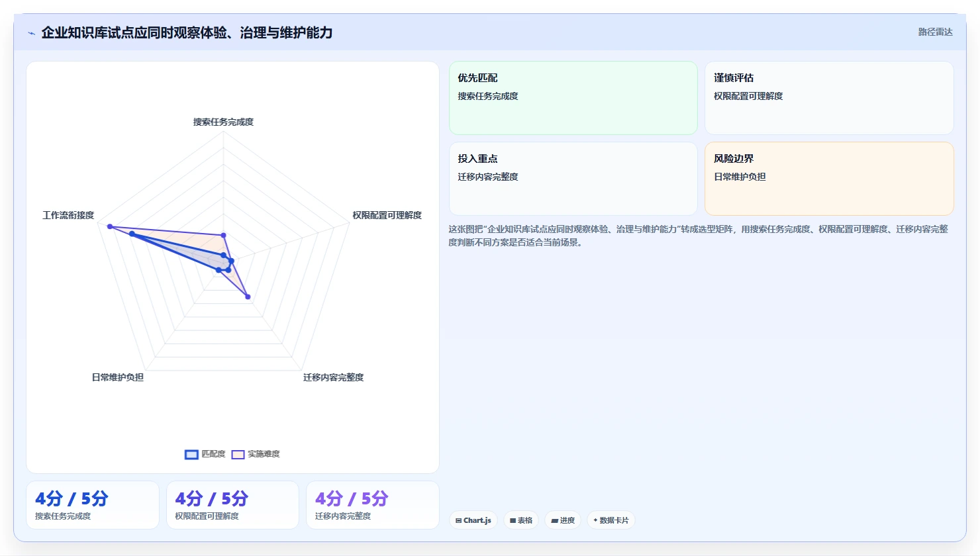The image size is (980, 556).
Task: Click the 实施难度 legend label
Action: point(264,454)
